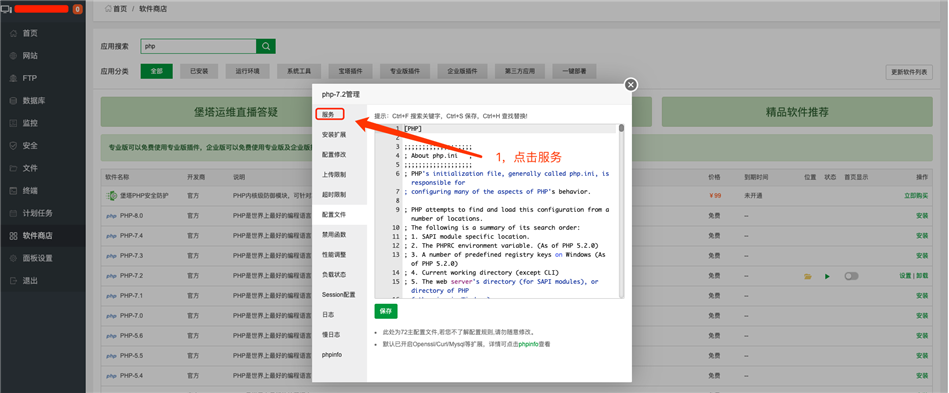Open the 软件商店 sidebar icon
The image size is (949, 393).
(13, 236)
